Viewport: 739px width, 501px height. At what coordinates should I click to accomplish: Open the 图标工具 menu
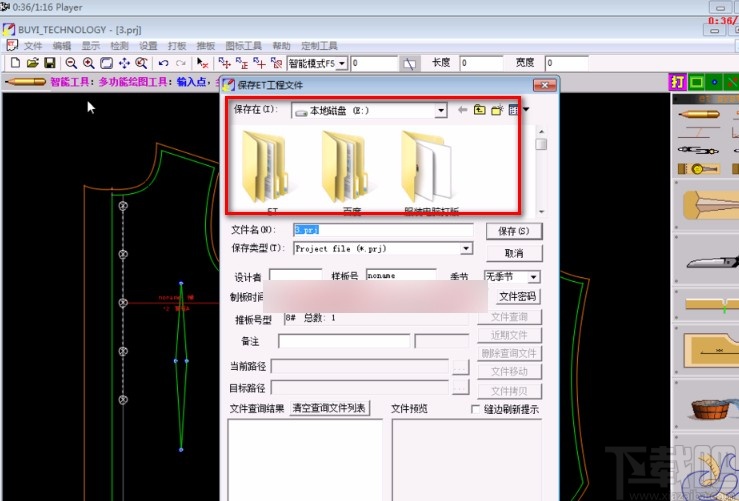(243, 46)
